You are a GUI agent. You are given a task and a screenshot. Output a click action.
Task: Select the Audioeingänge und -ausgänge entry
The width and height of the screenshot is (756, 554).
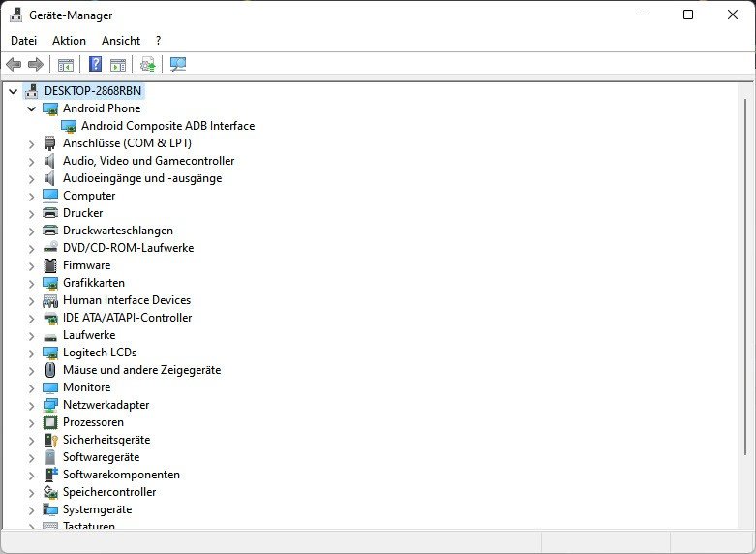coord(142,178)
